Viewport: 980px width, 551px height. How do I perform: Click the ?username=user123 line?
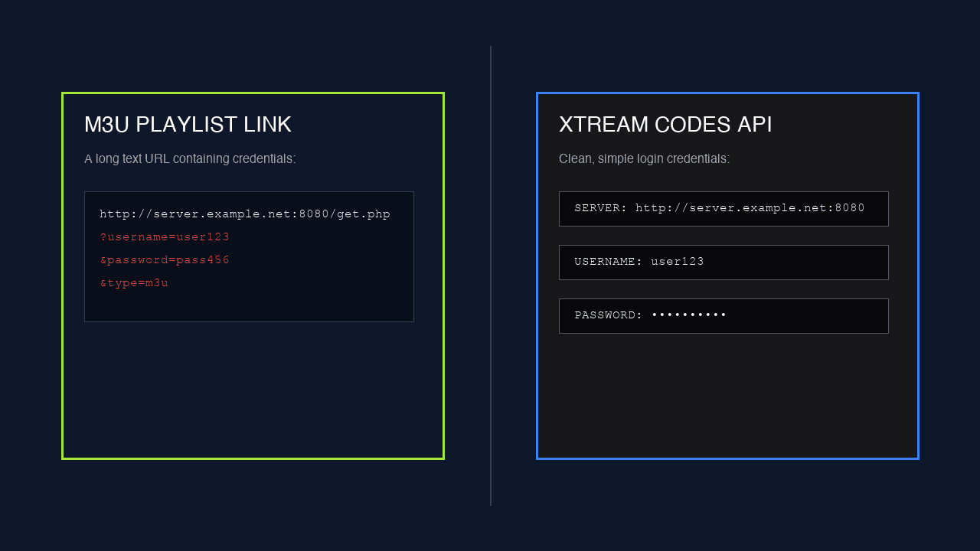(165, 237)
